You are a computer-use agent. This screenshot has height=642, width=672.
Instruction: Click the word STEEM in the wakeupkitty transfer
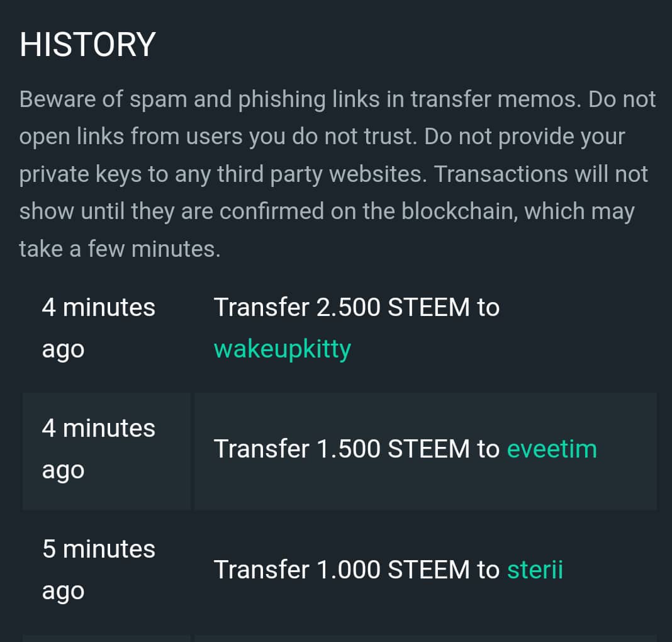(428, 308)
